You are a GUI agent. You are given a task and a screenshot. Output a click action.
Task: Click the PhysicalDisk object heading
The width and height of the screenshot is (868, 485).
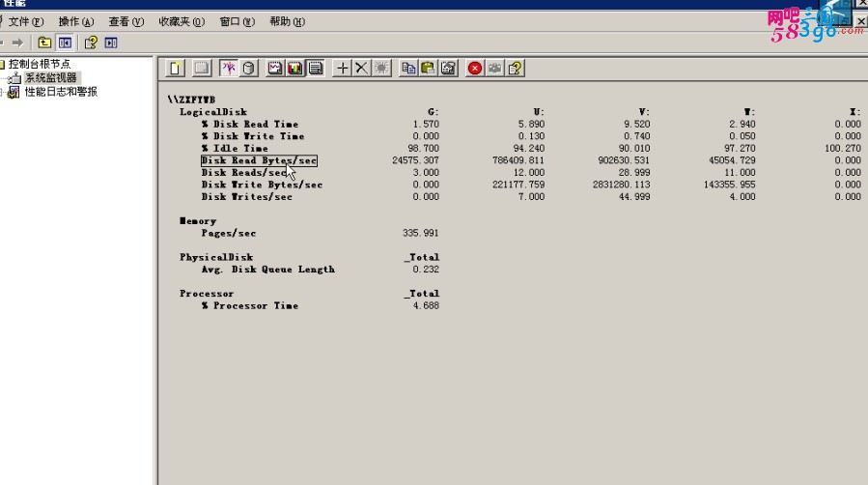tap(216, 257)
